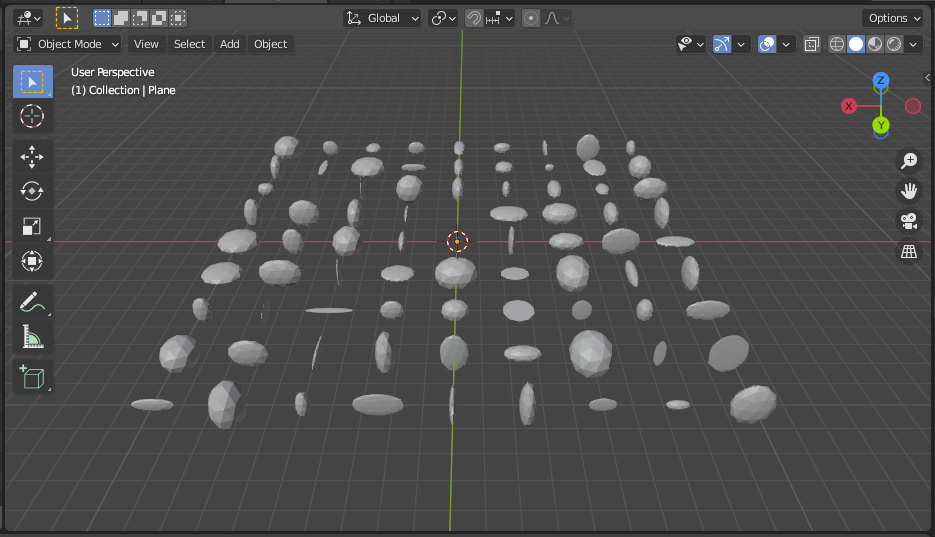Viewport: 935px width, 537px height.
Task: Toggle snapping magnet
Action: (x=474, y=18)
